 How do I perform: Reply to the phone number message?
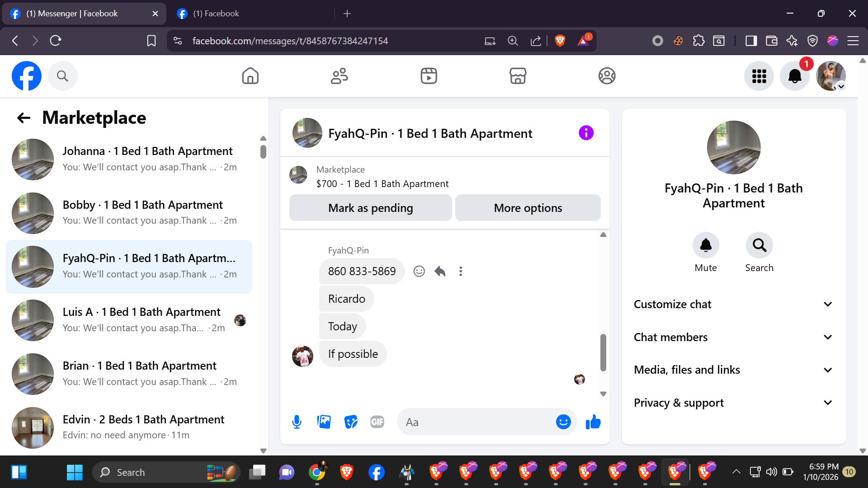(x=440, y=271)
